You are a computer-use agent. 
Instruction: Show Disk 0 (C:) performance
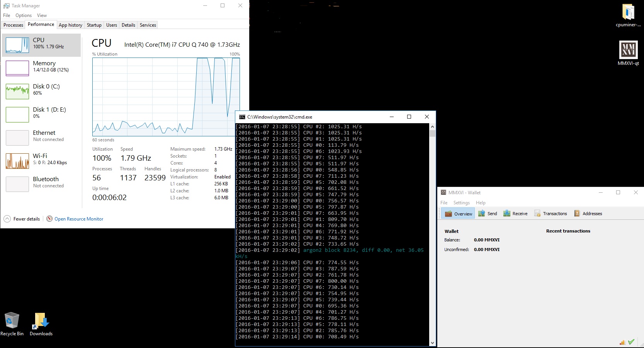(x=42, y=91)
